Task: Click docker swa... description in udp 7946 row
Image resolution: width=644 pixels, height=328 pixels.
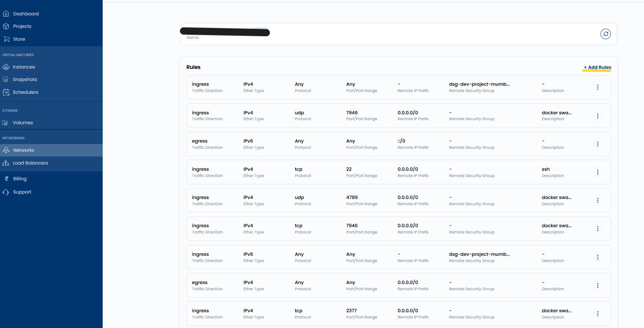Action: click(x=557, y=113)
